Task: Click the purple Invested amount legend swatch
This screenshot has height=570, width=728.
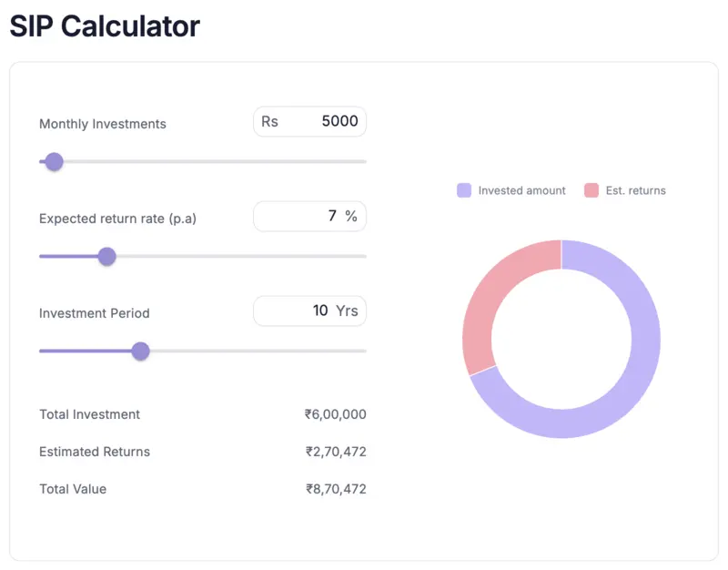Action: pos(464,190)
